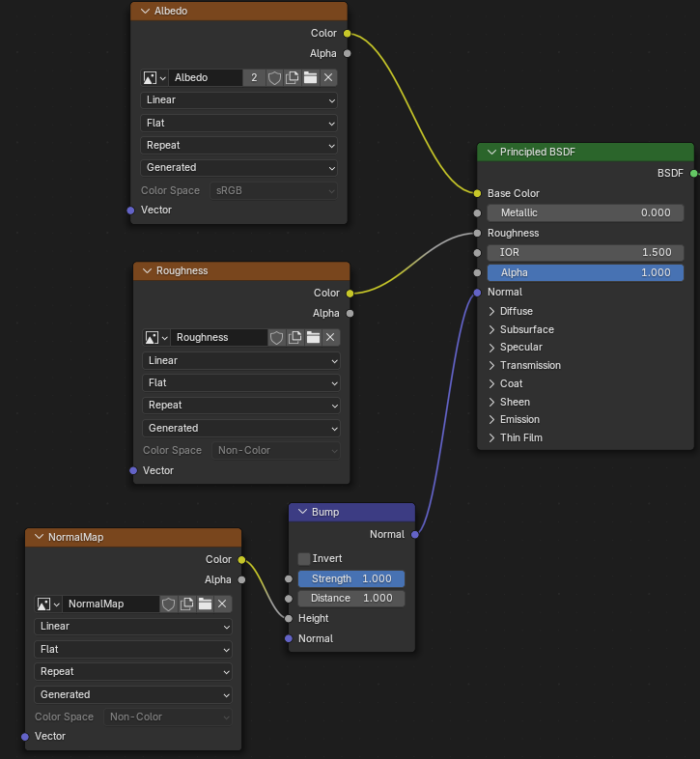The image size is (700, 759).
Task: Browse images via Roughness image selector icon
Action: pos(155,338)
